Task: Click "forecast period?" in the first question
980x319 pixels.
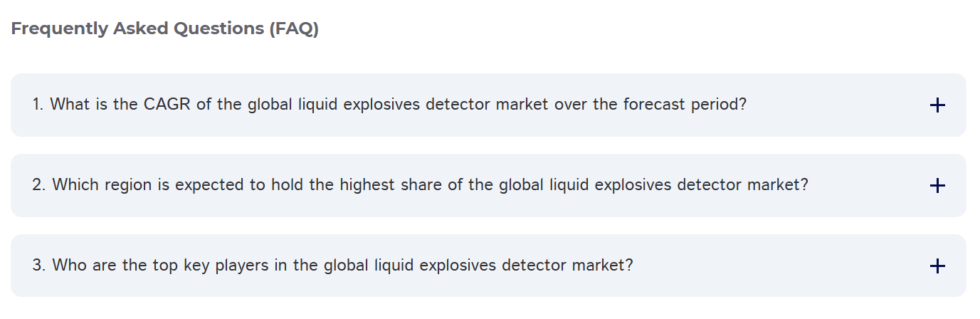Action: [685, 105]
